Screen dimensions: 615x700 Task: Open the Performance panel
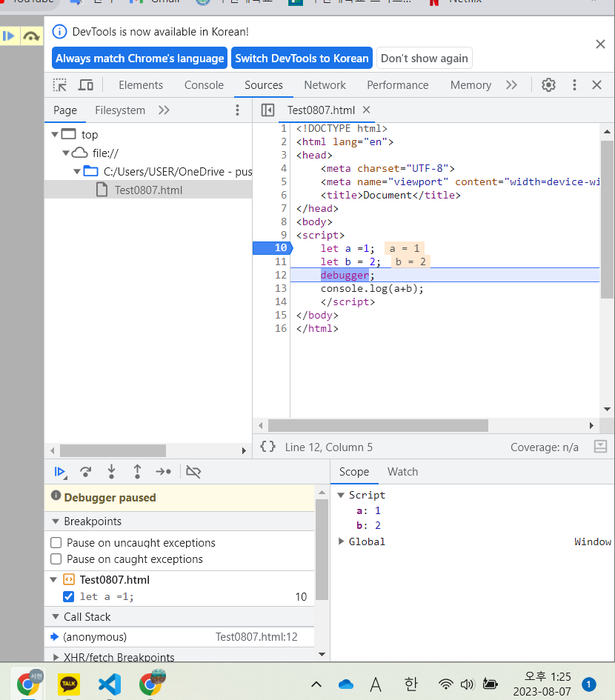397,85
